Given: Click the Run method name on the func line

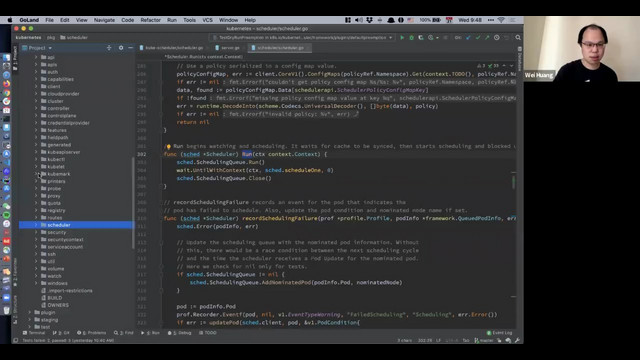Looking at the screenshot, I should pyautogui.click(x=247, y=154).
